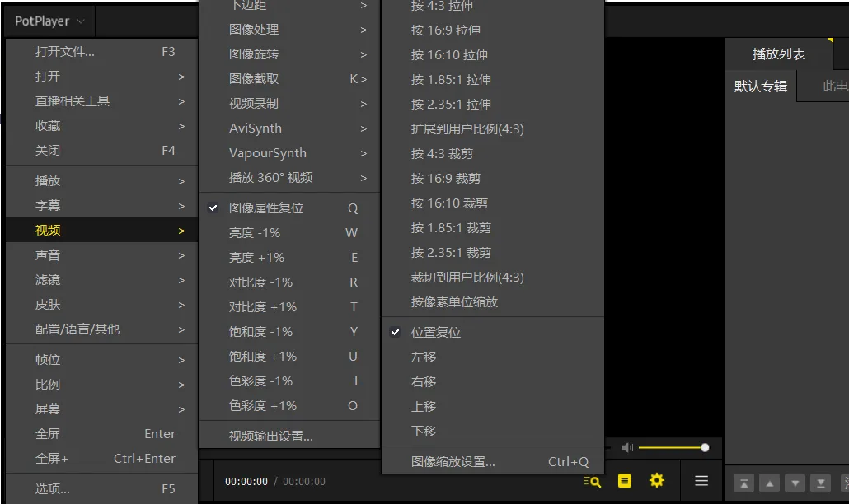Expand the 屏幕 submenu
849x504 pixels.
(101, 409)
